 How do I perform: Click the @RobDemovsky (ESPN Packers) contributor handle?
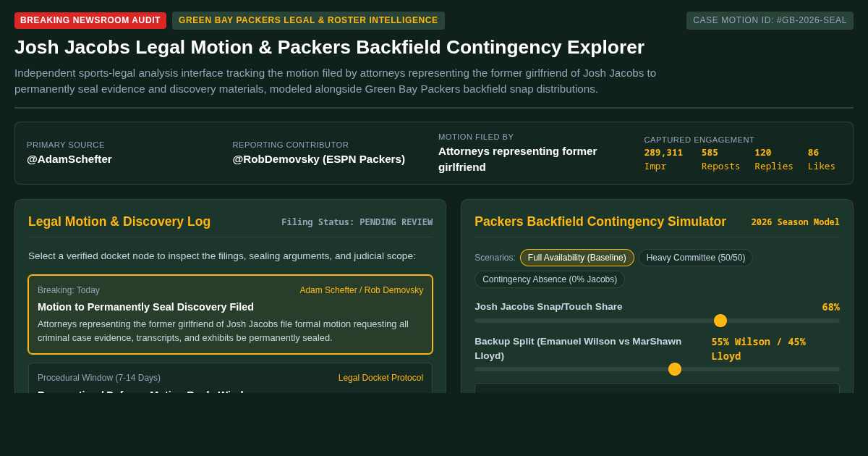[x=319, y=159]
